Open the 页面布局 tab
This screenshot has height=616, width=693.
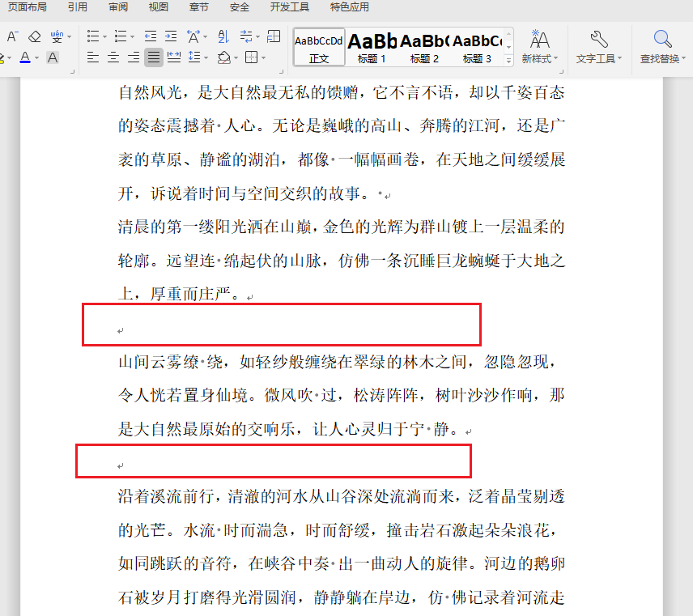28,7
